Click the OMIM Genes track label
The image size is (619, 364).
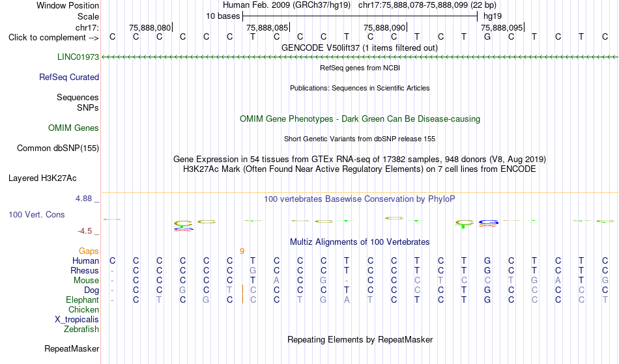pos(74,128)
